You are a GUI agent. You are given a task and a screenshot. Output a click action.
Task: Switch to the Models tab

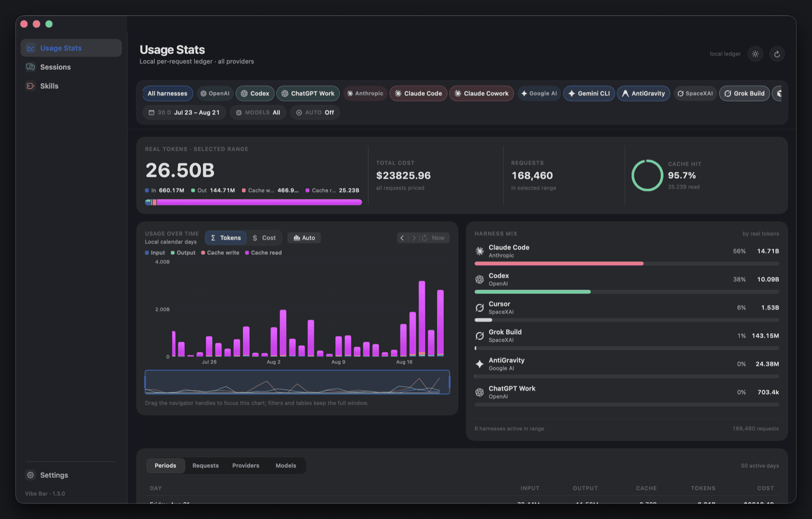point(286,466)
